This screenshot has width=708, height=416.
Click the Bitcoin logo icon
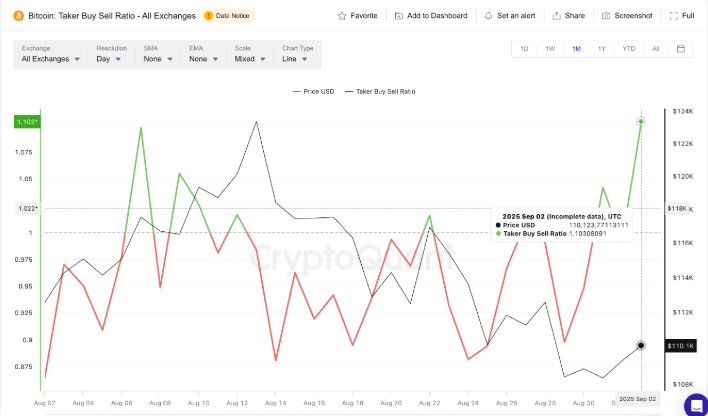pos(19,16)
